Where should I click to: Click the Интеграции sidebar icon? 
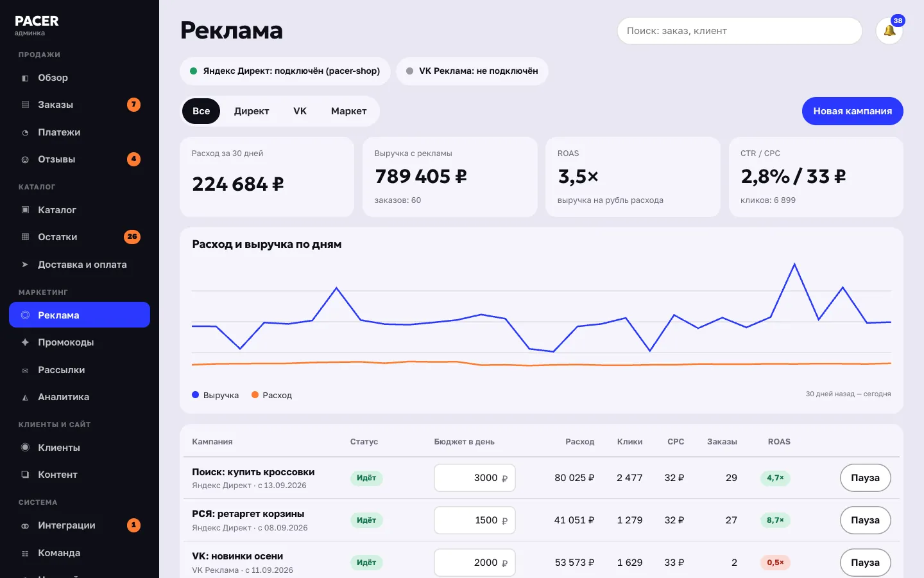pyautogui.click(x=25, y=525)
